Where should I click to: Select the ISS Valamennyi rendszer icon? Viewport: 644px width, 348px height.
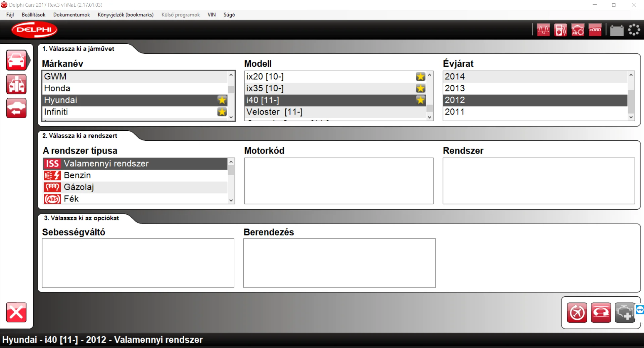[x=52, y=164]
